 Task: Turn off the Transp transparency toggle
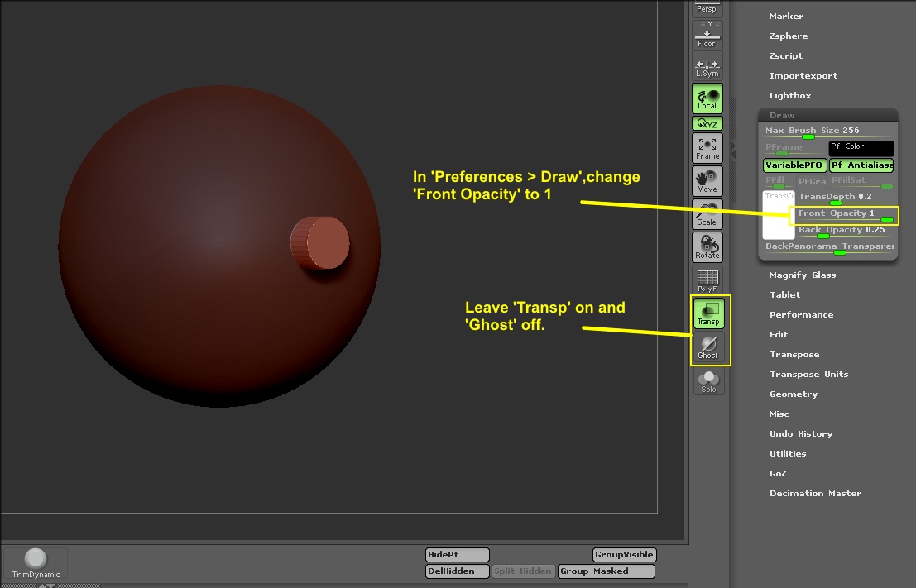point(708,313)
